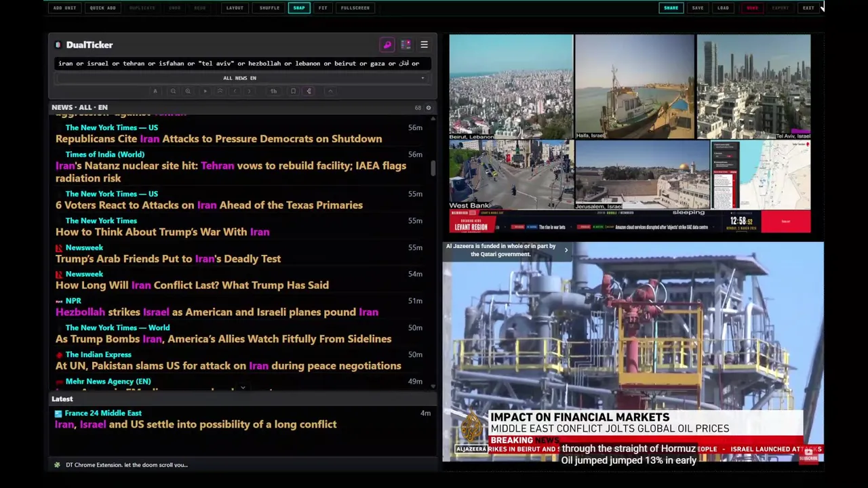Click the search query input field

click(241, 63)
